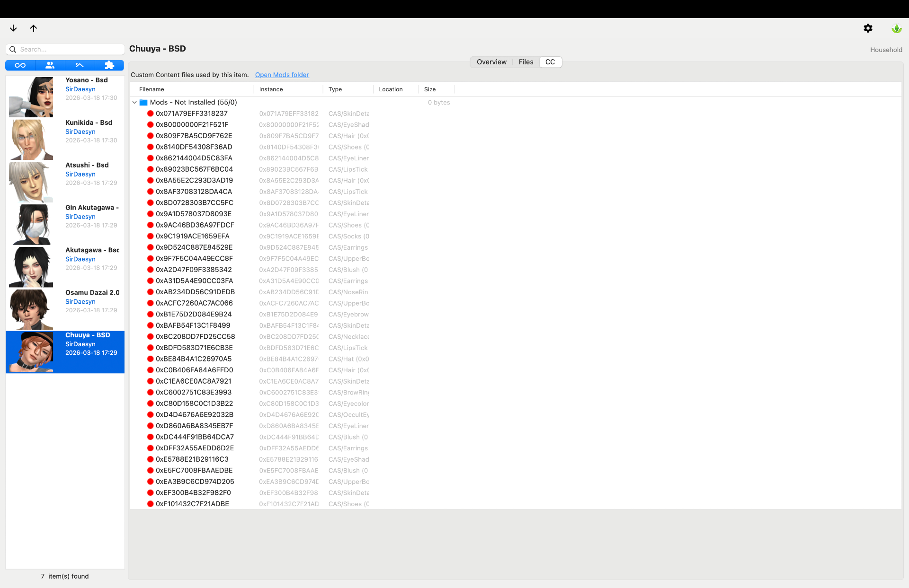Click the green lotus leaf icon
This screenshot has height=588, width=909.
896,29
